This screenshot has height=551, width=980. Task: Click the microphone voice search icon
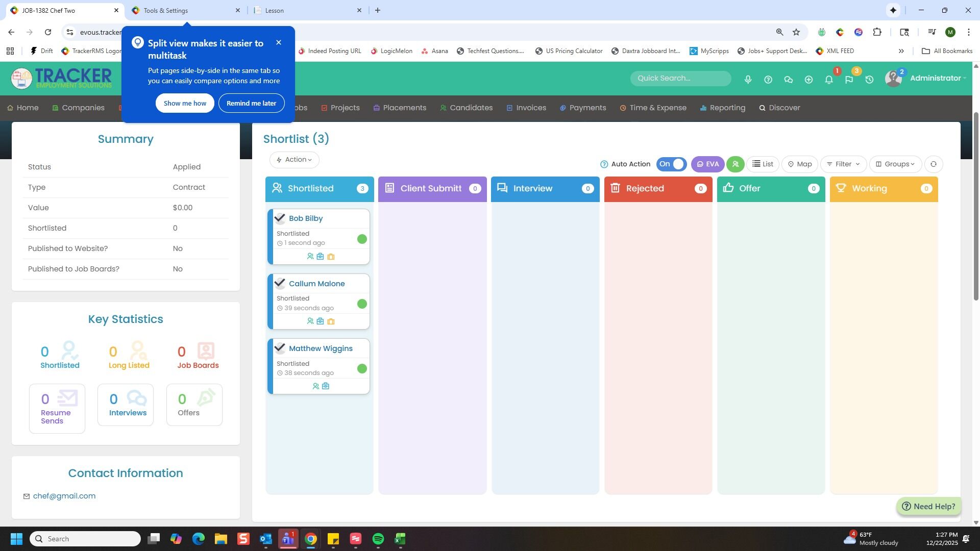point(748,80)
